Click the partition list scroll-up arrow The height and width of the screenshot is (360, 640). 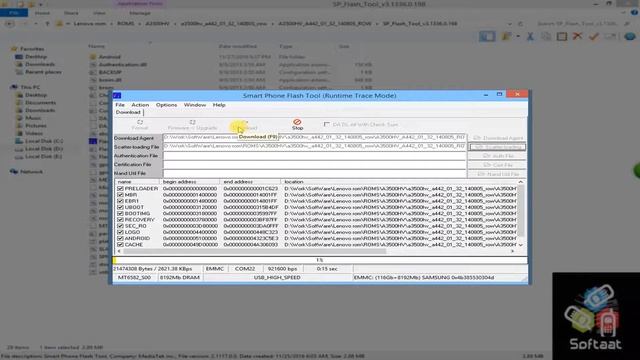[521, 182]
